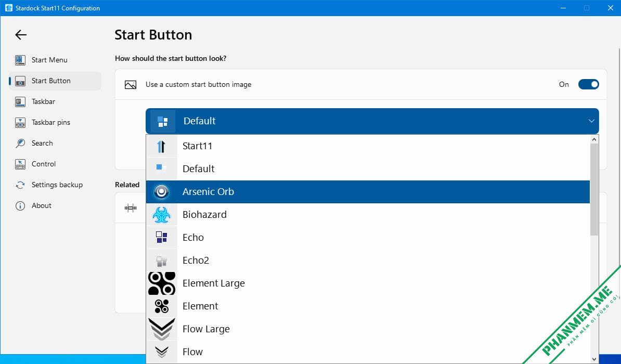Open the Taskbar pins page
Image resolution: width=621 pixels, height=364 pixels.
(x=55, y=122)
